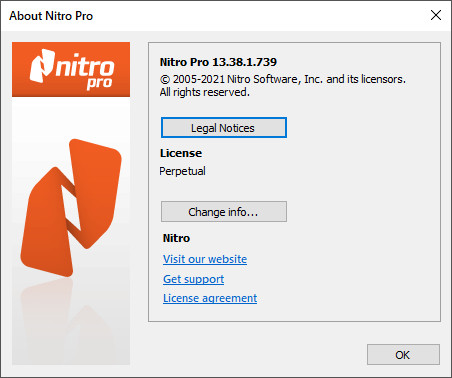Click the About Nitro Pro title text
This screenshot has height=378, width=452.
[51, 16]
